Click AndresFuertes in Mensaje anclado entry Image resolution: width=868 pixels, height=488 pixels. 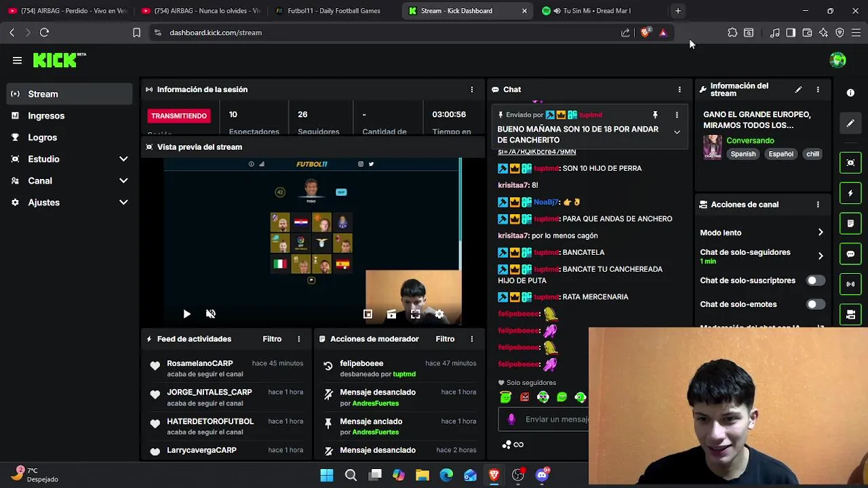[375, 432]
